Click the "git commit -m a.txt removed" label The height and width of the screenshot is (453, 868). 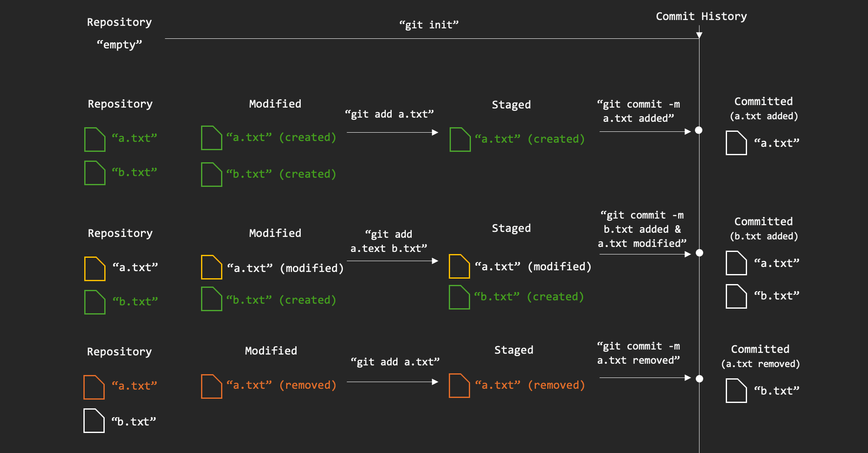coord(638,353)
